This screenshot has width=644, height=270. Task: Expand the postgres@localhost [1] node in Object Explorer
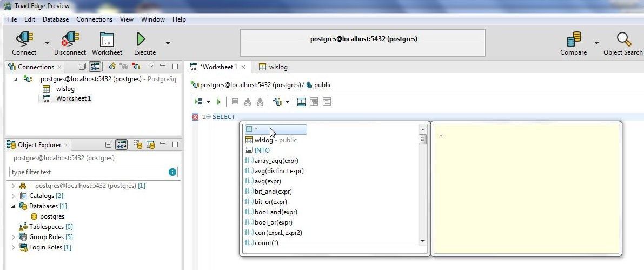click(x=13, y=186)
